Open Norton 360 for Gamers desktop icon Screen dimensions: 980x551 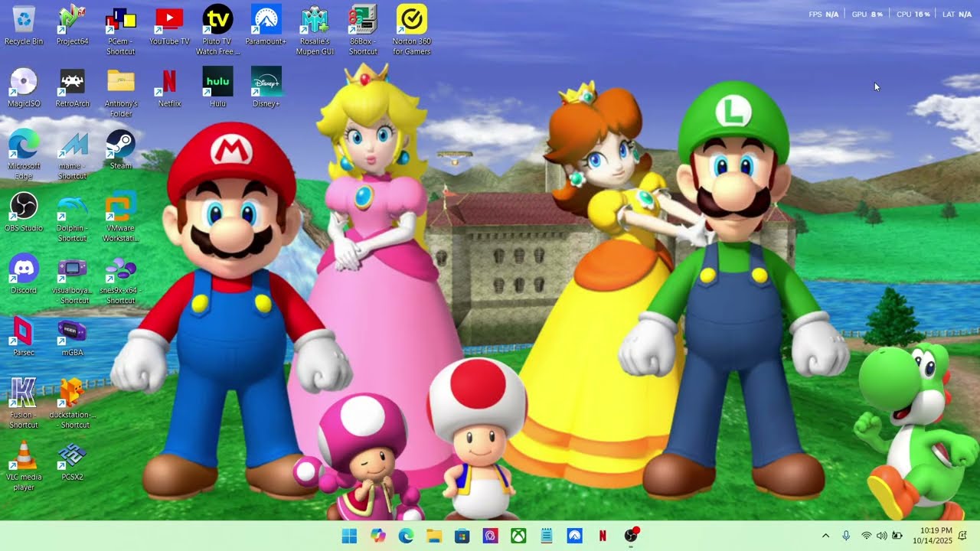coord(411,31)
